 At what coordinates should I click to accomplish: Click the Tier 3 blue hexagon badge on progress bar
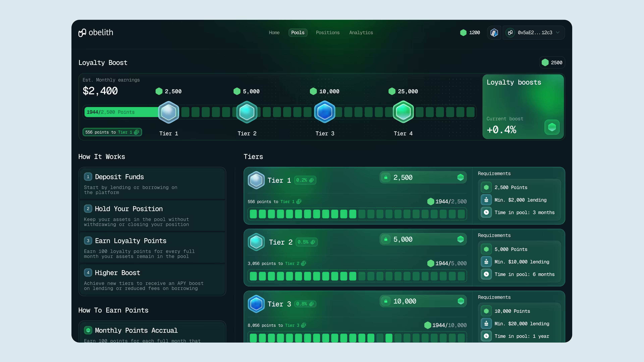[325, 112]
